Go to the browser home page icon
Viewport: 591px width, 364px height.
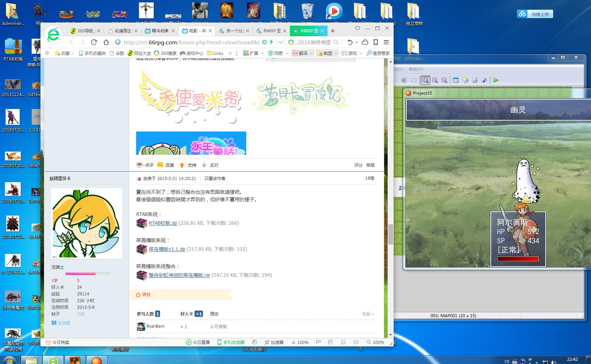[x=106, y=42]
